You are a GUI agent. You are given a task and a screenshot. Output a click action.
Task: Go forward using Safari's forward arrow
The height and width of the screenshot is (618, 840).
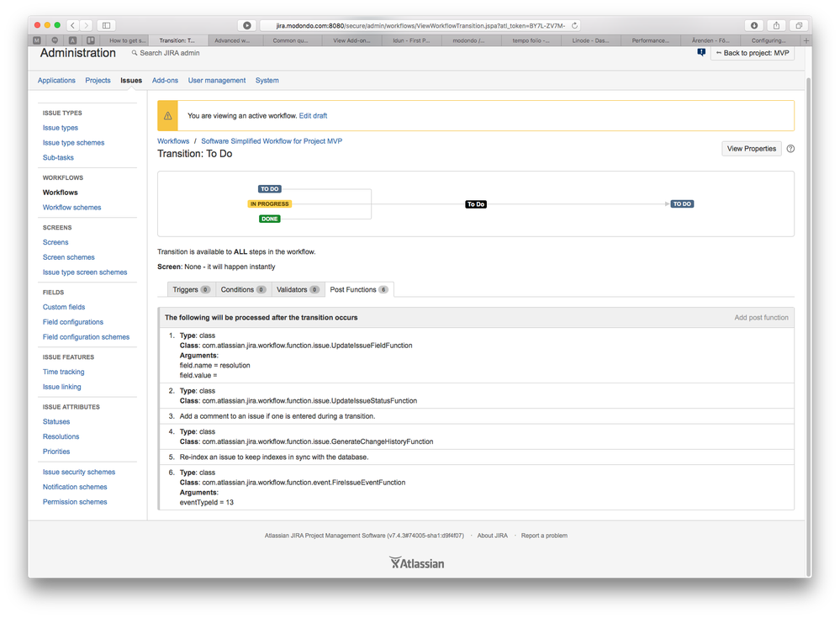pos(86,25)
